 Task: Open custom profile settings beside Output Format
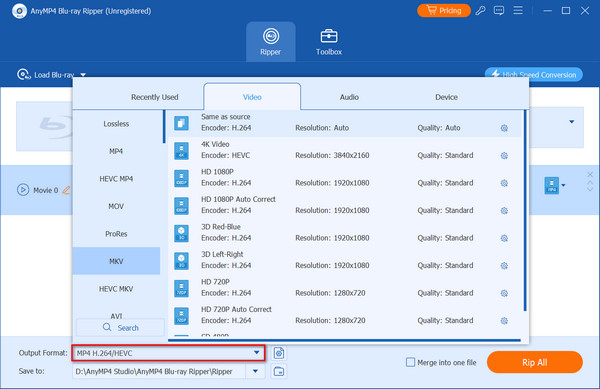click(x=279, y=353)
